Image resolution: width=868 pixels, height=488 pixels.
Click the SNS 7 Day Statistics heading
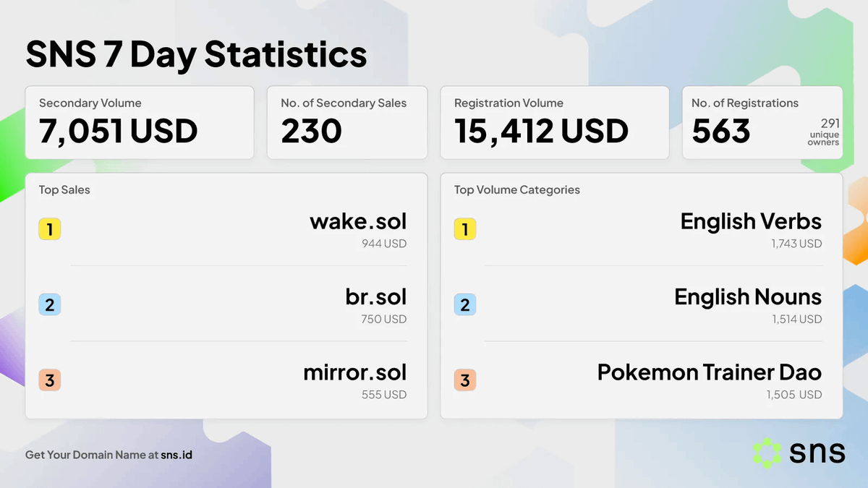196,55
